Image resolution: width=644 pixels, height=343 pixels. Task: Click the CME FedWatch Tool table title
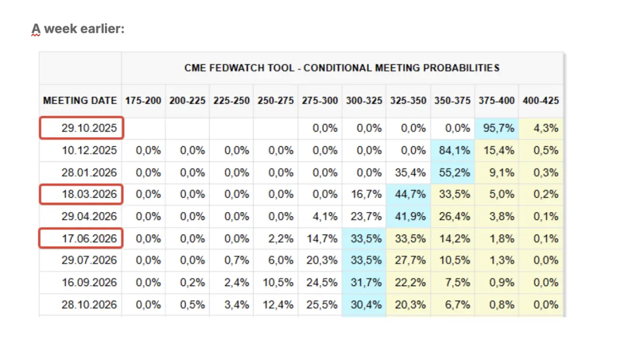(342, 68)
